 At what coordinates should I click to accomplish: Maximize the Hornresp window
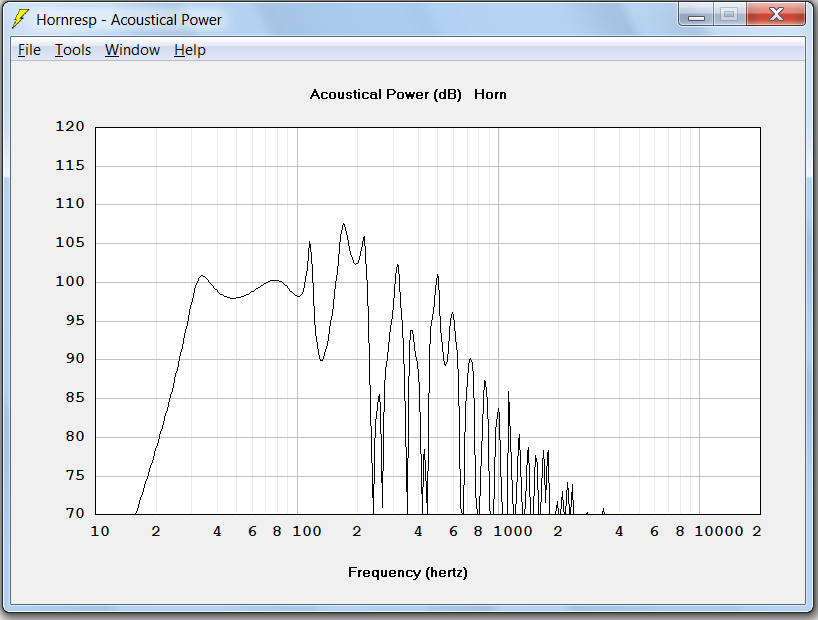[729, 14]
